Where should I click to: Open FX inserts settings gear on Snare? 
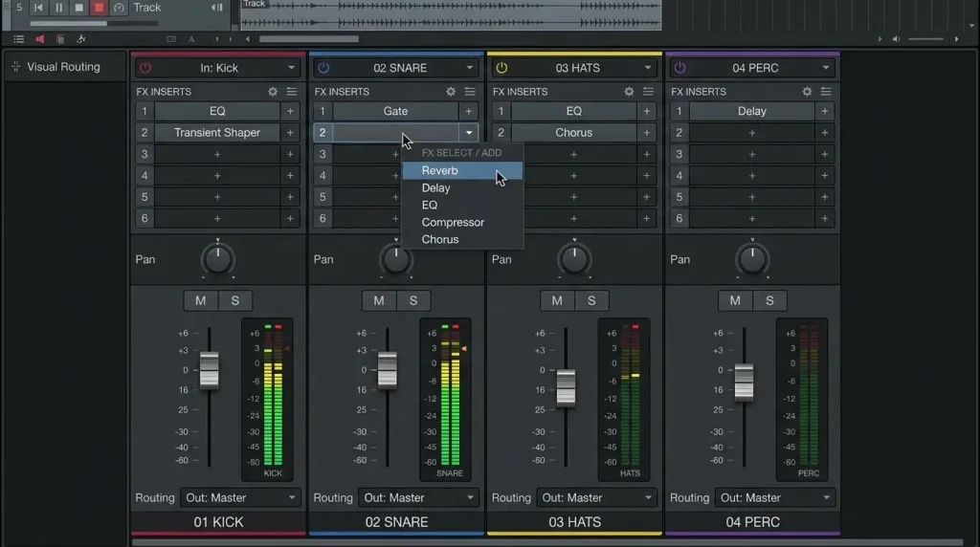coord(451,91)
